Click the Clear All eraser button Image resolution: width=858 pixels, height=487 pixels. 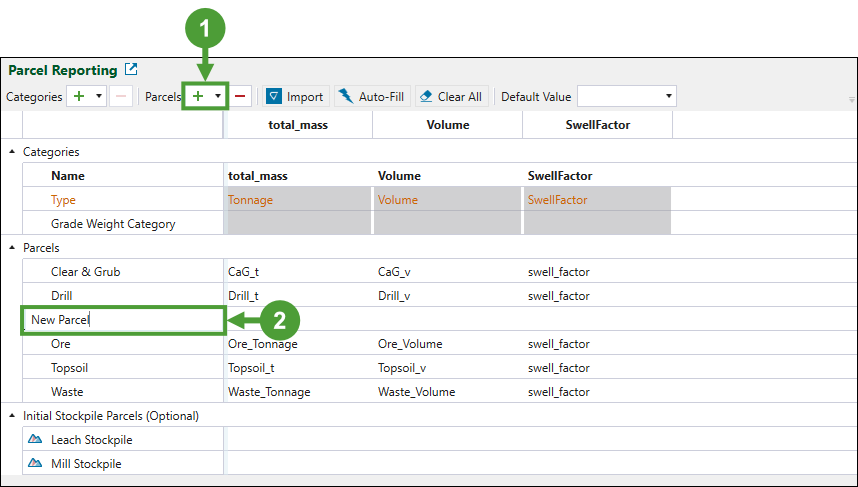451,96
